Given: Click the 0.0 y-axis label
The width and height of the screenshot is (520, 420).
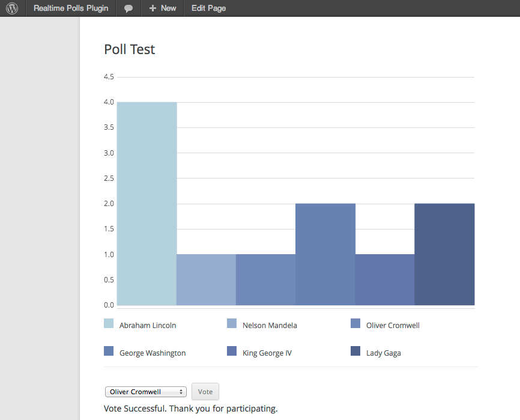Looking at the screenshot, I should [x=109, y=305].
